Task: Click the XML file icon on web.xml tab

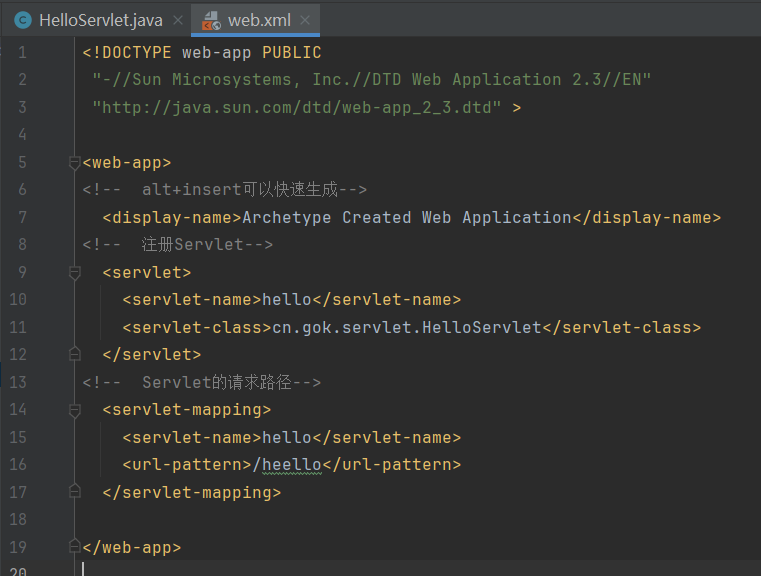Action: point(212,21)
